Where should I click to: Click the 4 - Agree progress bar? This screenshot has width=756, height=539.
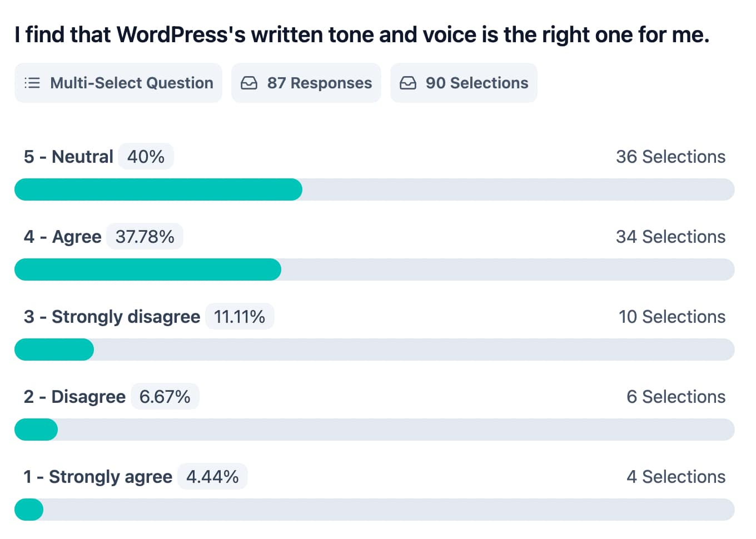coord(374,269)
